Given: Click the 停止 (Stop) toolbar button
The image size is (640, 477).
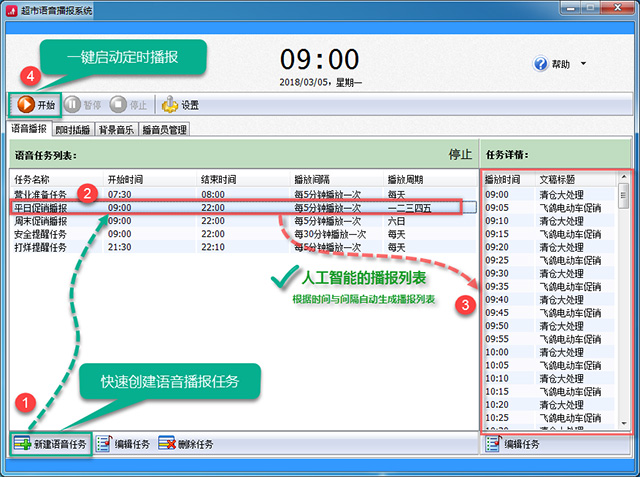Looking at the screenshot, I should [x=131, y=104].
